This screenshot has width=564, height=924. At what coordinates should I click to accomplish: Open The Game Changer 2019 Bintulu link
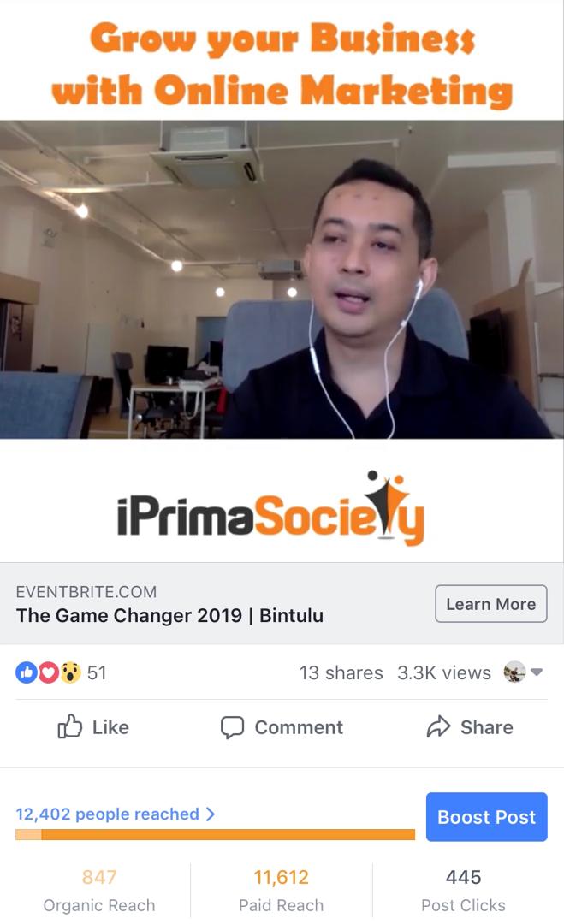click(169, 615)
